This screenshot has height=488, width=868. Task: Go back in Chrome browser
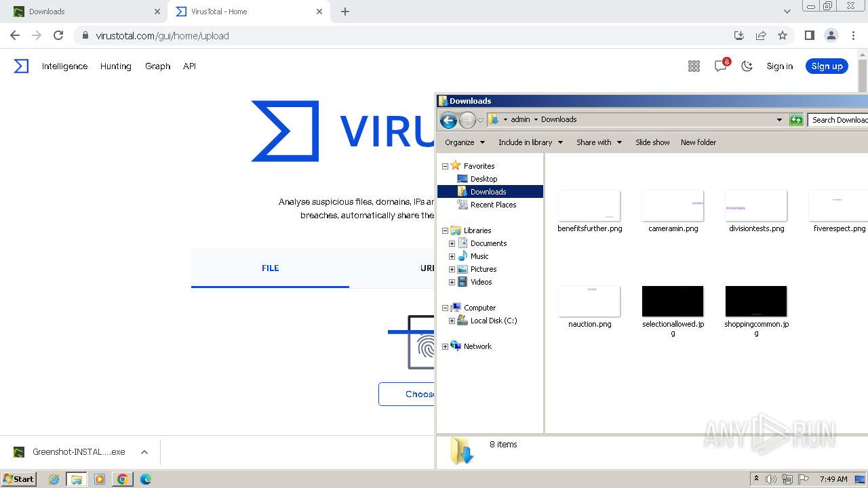(15, 35)
